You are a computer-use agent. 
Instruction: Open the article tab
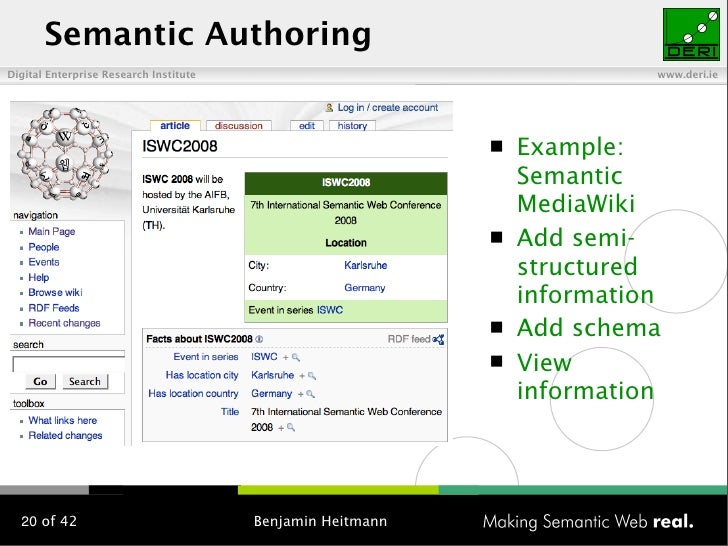[175, 125]
